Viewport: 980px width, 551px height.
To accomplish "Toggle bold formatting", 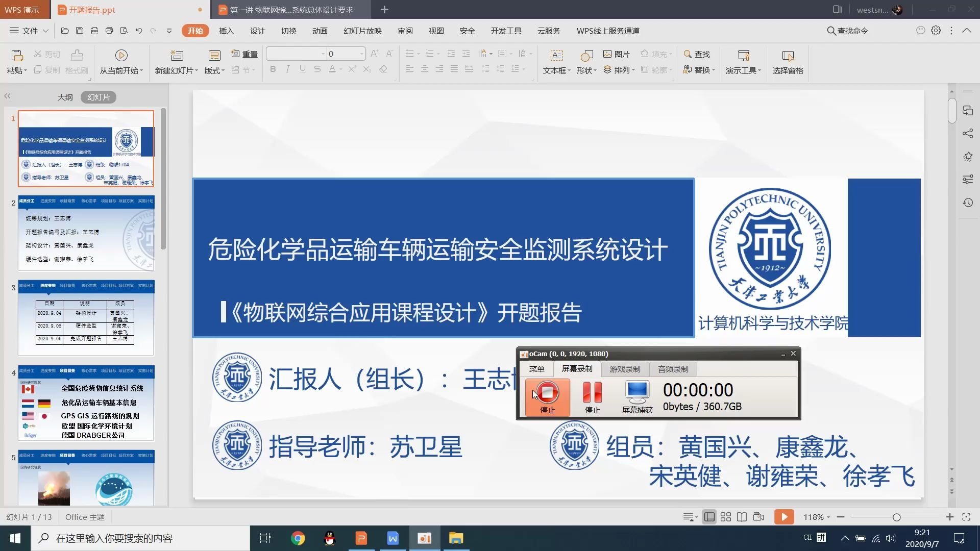I will tap(273, 69).
